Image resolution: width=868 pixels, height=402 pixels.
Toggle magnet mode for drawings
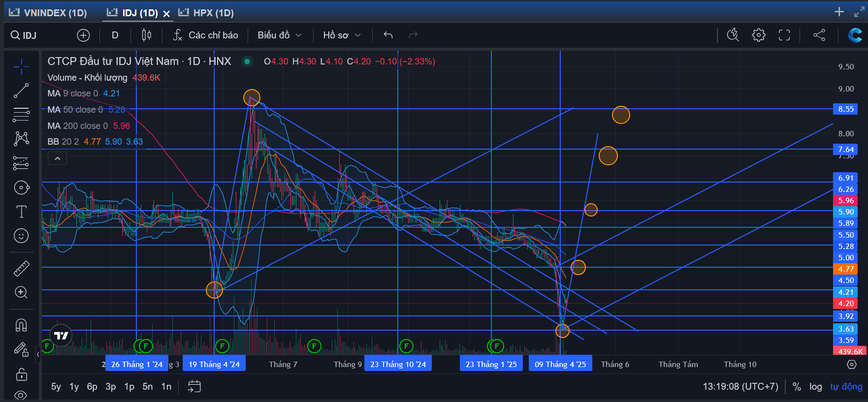21,325
